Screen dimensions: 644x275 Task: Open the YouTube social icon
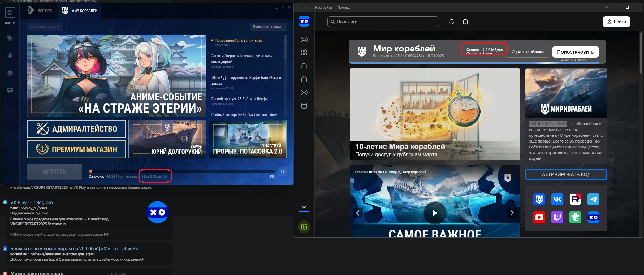(539, 217)
